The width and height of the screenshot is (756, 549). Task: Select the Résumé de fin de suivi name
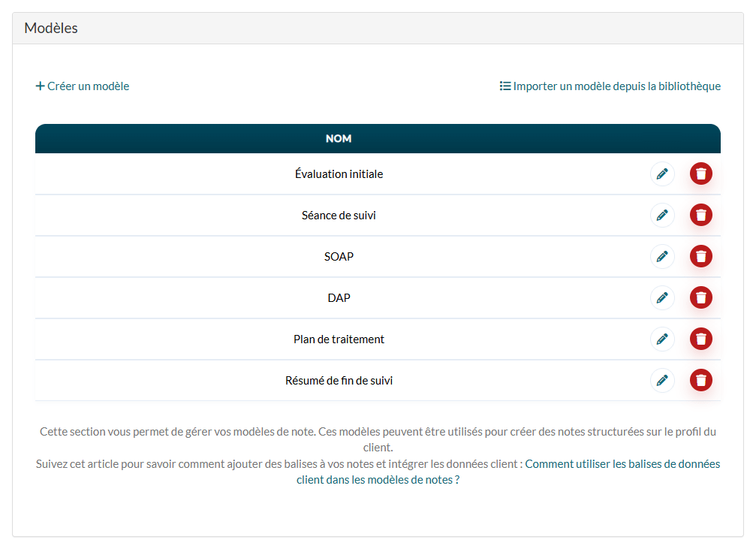[339, 381]
